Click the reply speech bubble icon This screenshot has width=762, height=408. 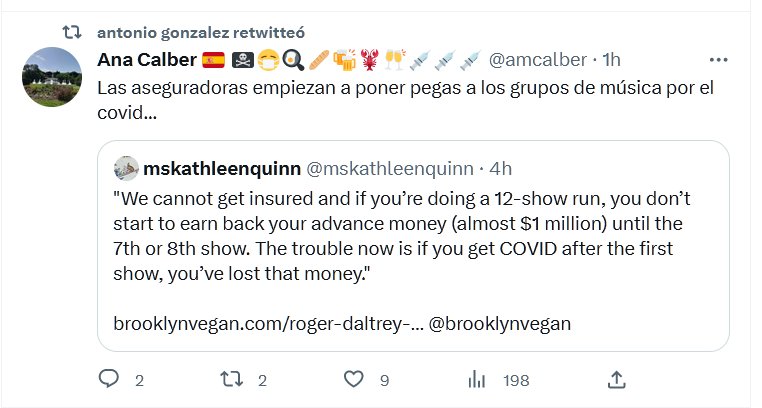(x=110, y=379)
